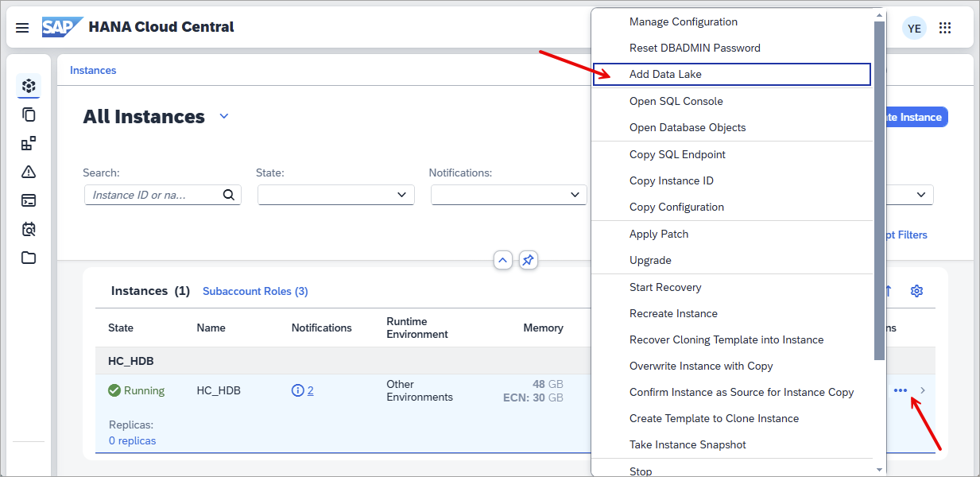Click the sort arrow above table
This screenshot has width=980, height=477.
[x=888, y=291]
